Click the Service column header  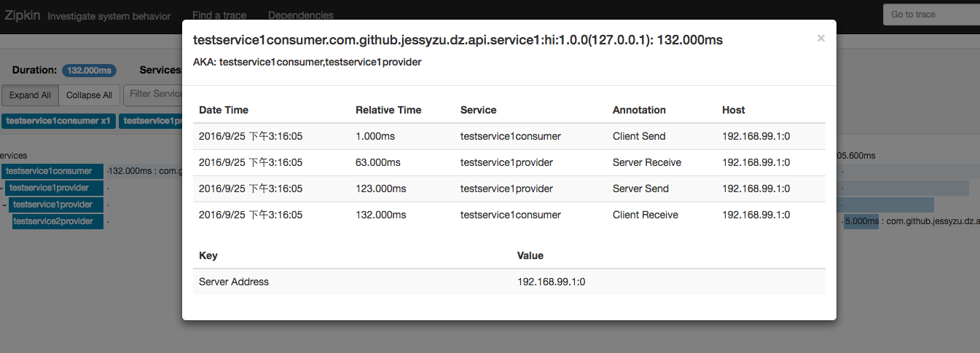pyautogui.click(x=478, y=110)
